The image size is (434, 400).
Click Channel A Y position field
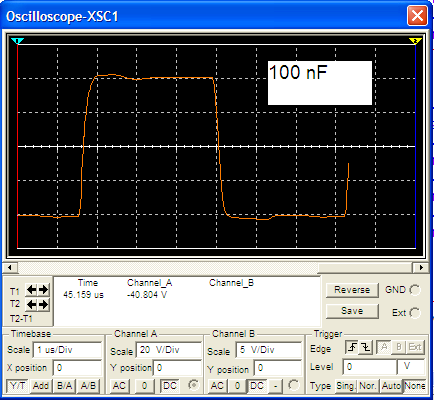click(177, 368)
